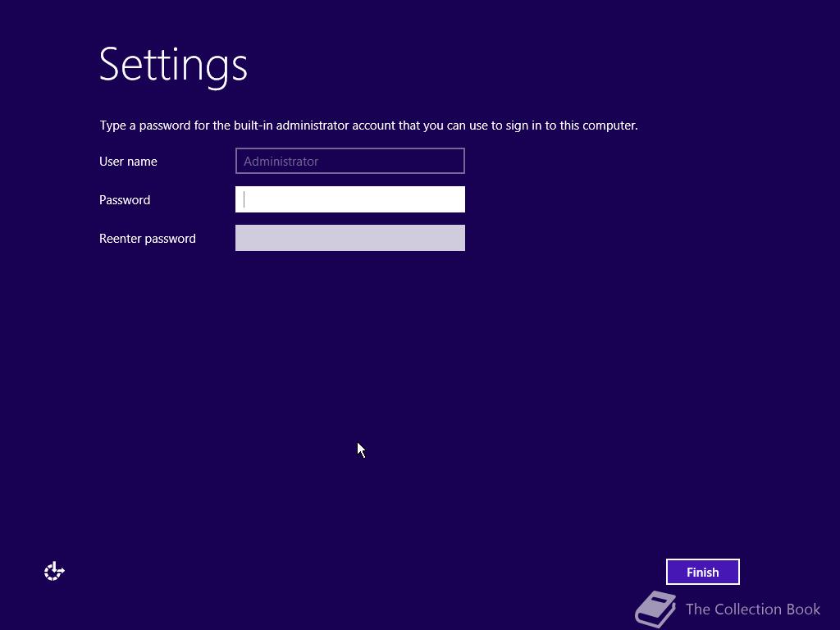This screenshot has height=630, width=840.
Task: Select the Reenter password box
Action: click(349, 238)
